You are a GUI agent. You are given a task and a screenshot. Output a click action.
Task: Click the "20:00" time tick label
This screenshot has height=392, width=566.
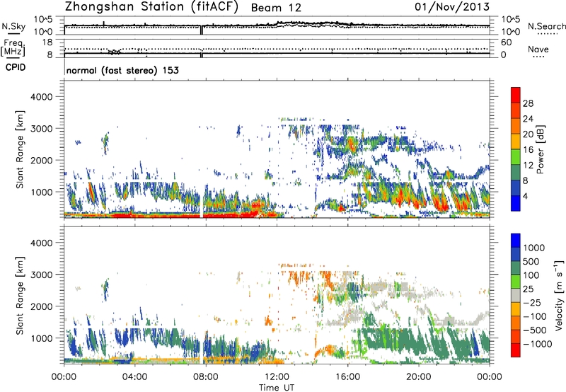(419, 377)
